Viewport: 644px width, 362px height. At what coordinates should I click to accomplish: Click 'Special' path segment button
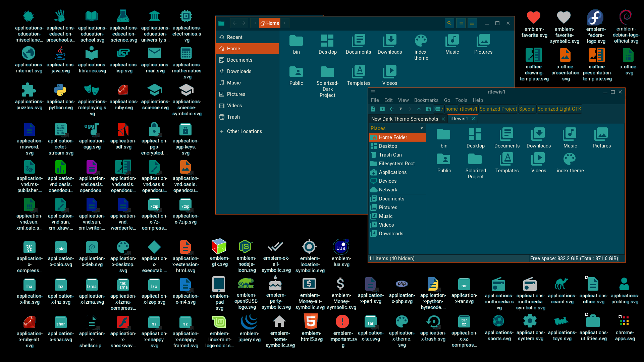tap(527, 109)
